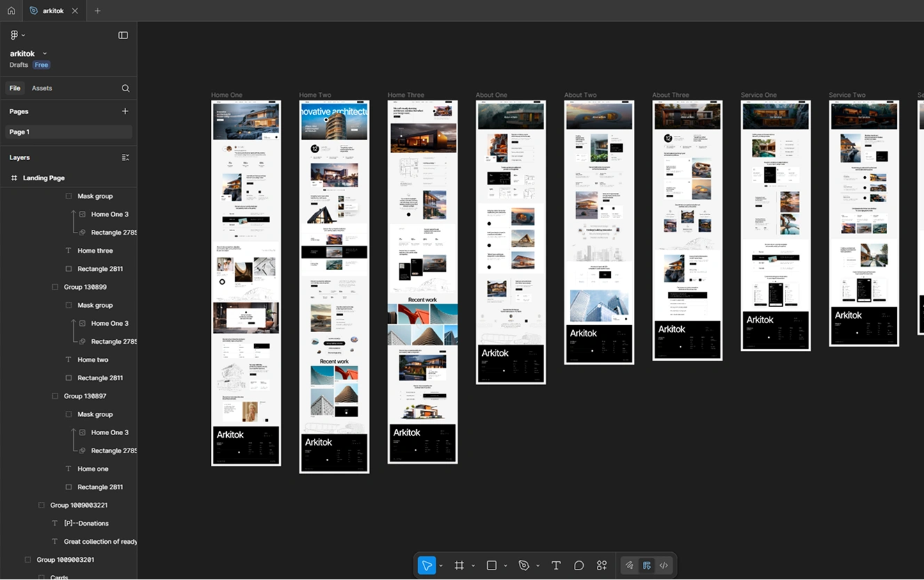This screenshot has height=580, width=924.
Task: Click text icon beside Home one layer
Action: [x=68, y=469]
